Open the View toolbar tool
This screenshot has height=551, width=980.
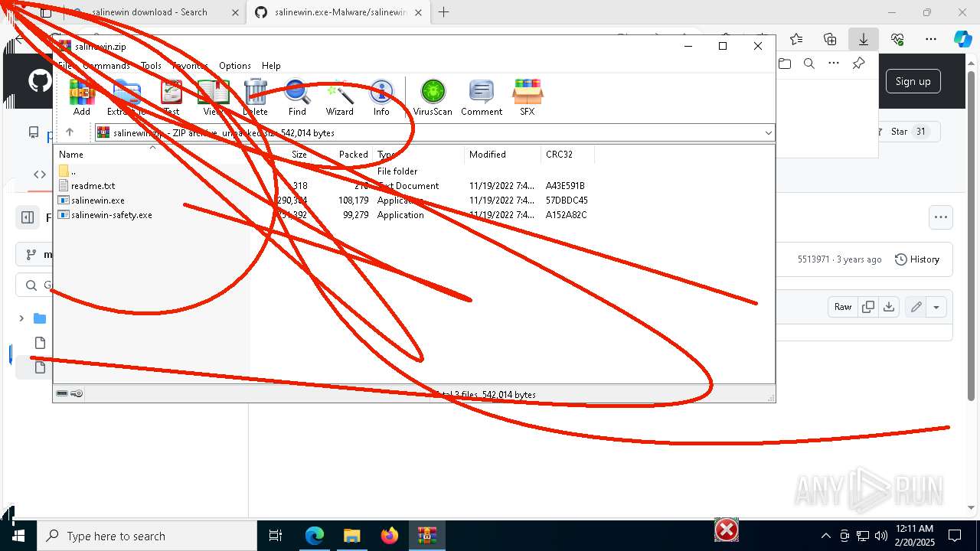tap(213, 97)
